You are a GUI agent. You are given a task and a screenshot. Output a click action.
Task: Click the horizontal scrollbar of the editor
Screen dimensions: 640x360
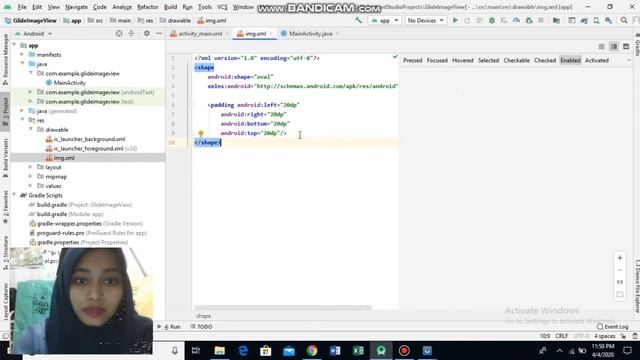coord(283,307)
